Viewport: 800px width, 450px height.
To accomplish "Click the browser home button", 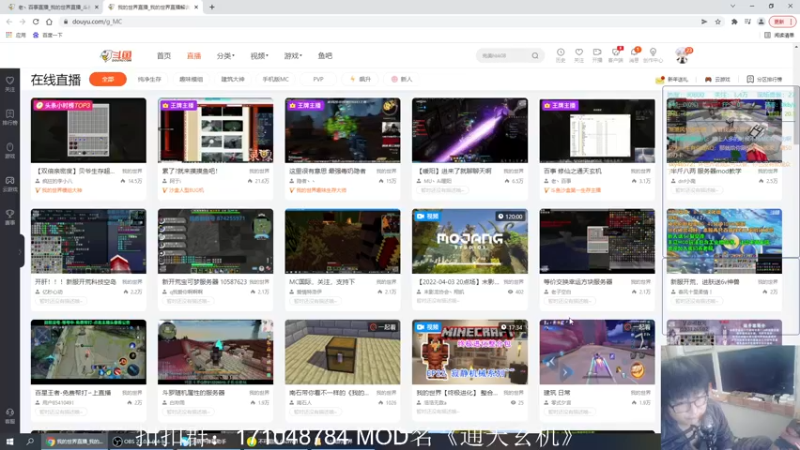I will pos(49,21).
